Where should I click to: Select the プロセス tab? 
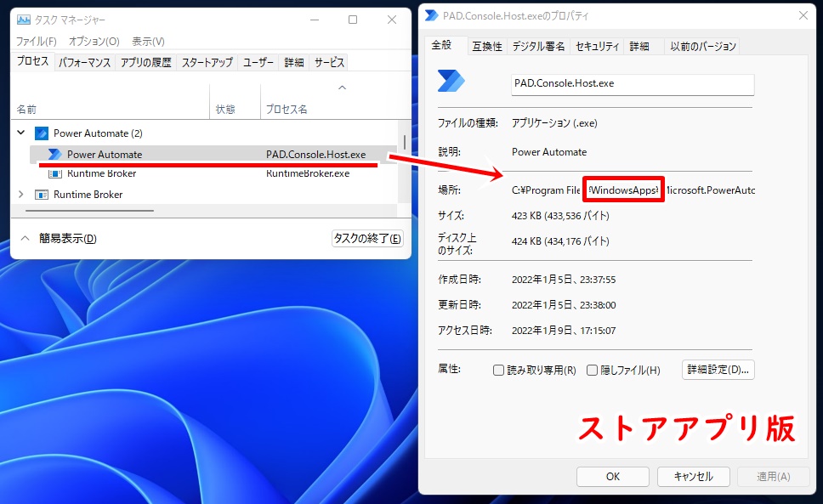point(32,61)
